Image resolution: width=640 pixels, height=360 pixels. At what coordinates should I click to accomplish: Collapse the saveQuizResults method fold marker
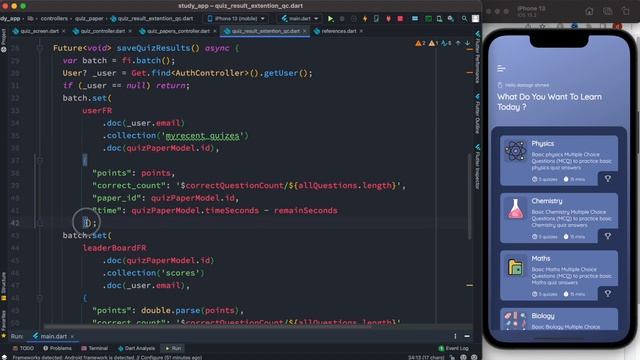[40, 48]
